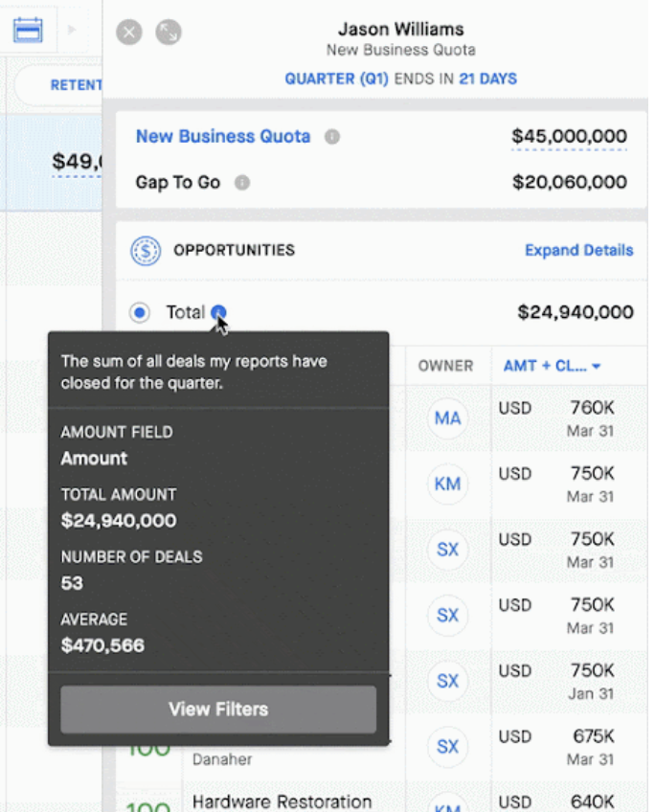The image size is (655, 812).
Task: Open the New Business Quota link
Action: (223, 136)
